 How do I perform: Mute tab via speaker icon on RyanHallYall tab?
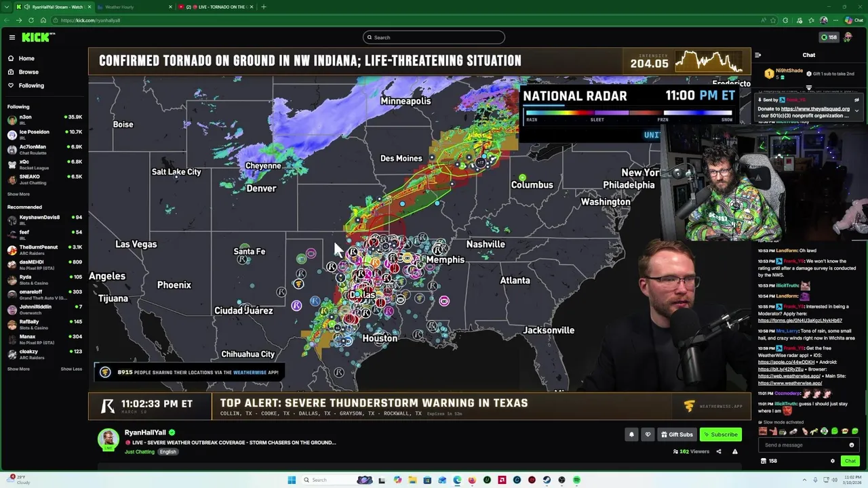click(26, 7)
